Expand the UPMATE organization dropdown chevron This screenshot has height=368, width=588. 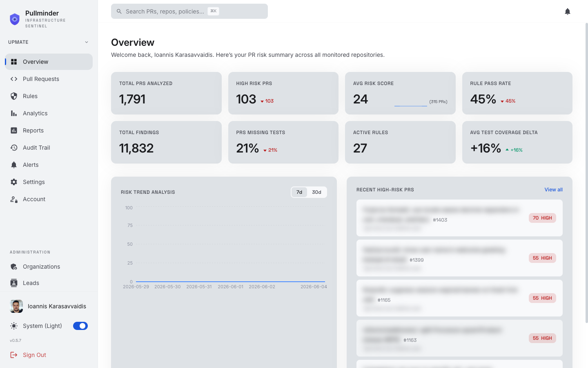click(87, 42)
